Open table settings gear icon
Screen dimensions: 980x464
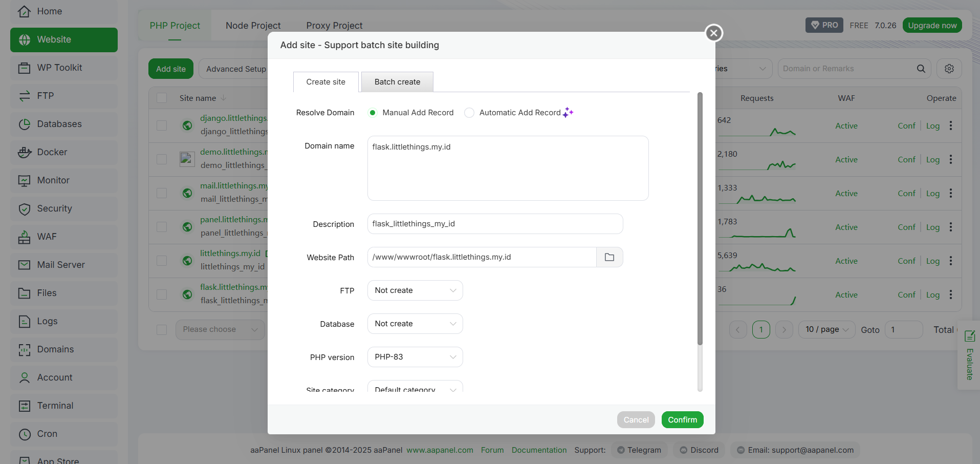pos(949,69)
